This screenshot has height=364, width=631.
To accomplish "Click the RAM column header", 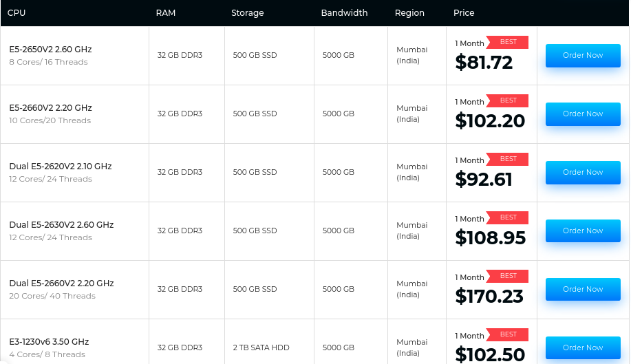I will pos(166,13).
